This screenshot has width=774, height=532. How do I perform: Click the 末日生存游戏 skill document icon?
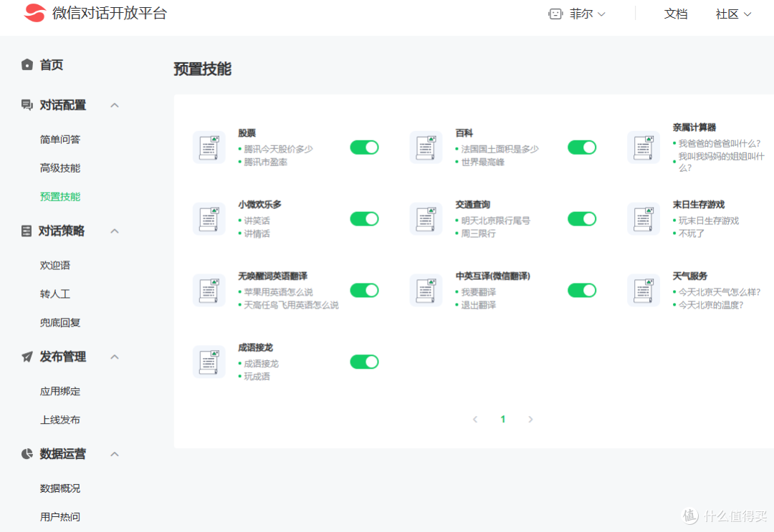click(x=643, y=218)
